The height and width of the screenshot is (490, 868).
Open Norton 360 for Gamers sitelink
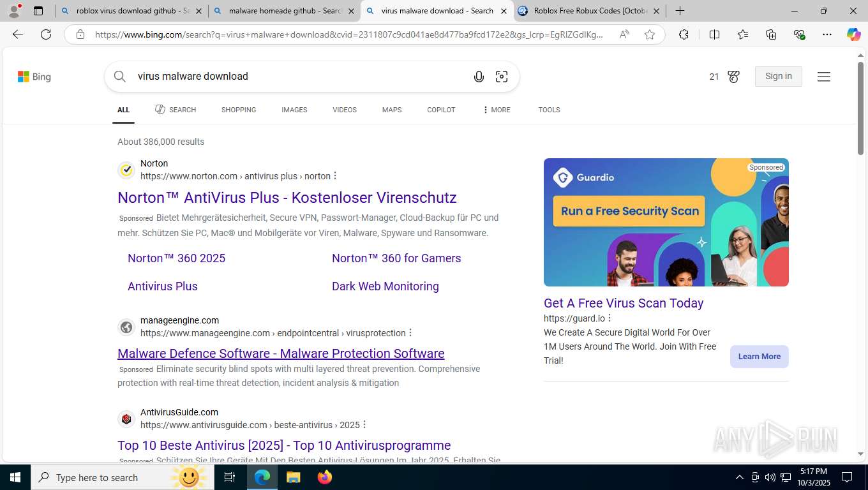[x=396, y=258]
